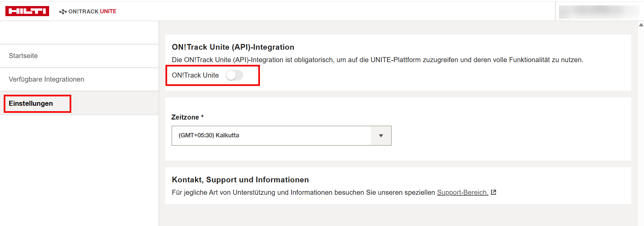Open the blurred user account area
This screenshot has width=644, height=226.
tap(599, 11)
